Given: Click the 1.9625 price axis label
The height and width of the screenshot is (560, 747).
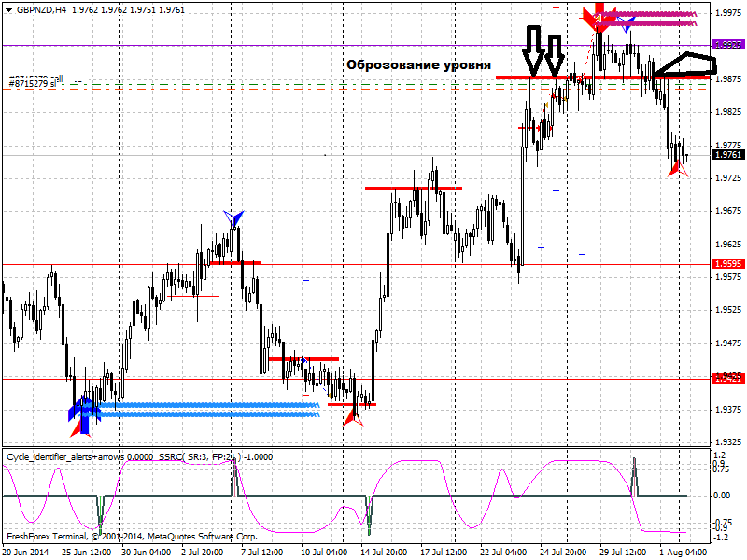Looking at the screenshot, I should coord(729,245).
